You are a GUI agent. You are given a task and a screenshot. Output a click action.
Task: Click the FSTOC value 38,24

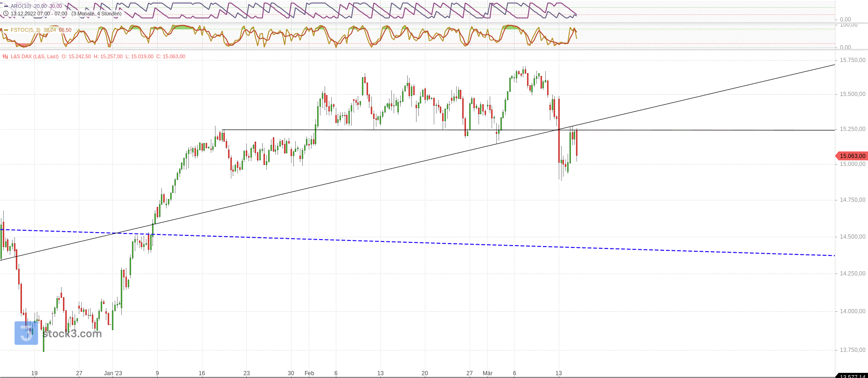coord(49,30)
